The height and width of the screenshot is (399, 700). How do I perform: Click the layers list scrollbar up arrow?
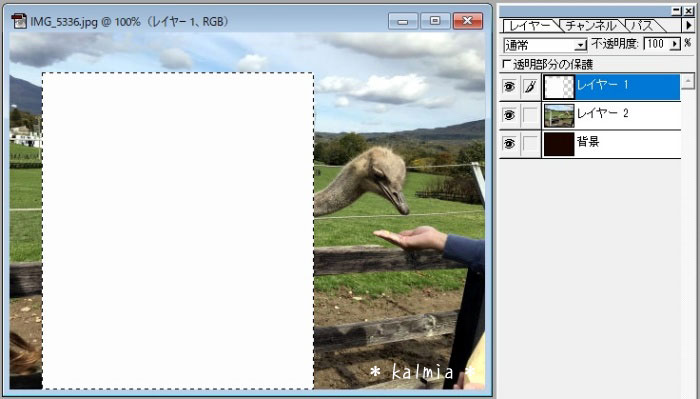point(688,81)
